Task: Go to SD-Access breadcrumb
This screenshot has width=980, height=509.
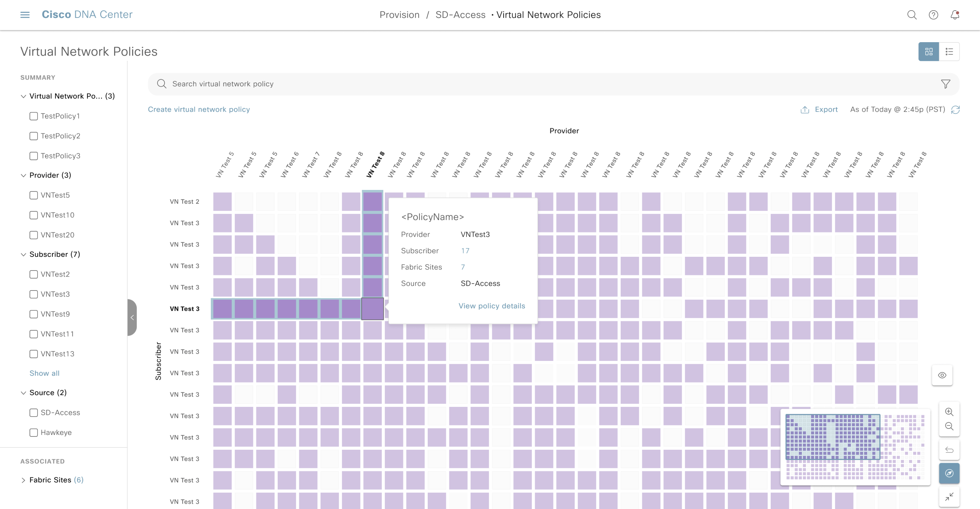Action: pos(460,15)
